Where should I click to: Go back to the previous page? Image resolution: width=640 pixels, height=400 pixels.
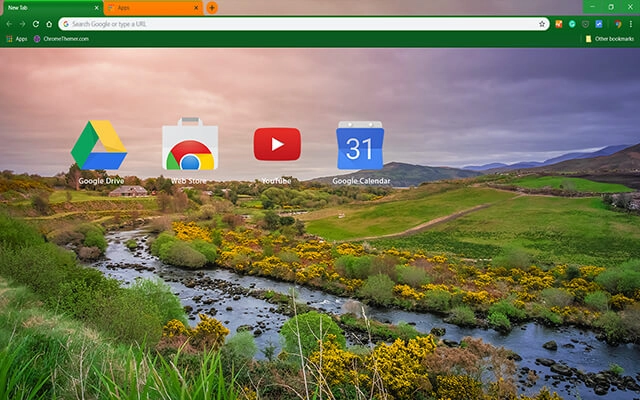coord(9,24)
